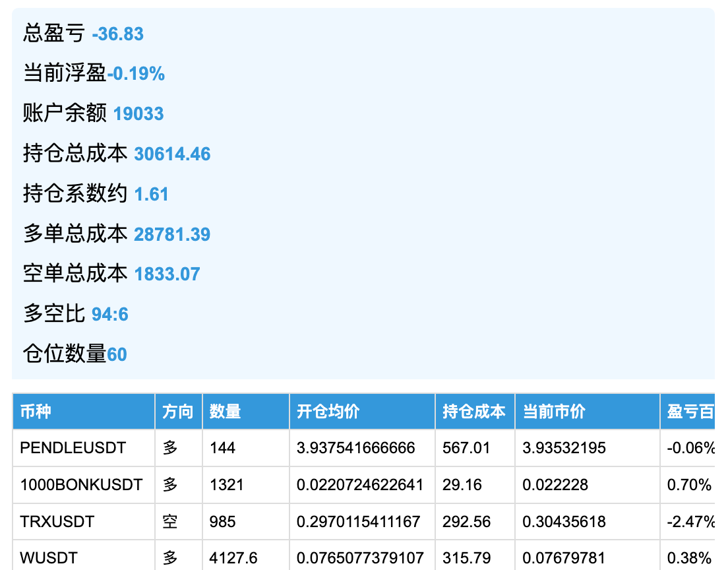This screenshot has height=570, width=728.
Task: Click the 总盈亏 label
Action: pos(54,34)
